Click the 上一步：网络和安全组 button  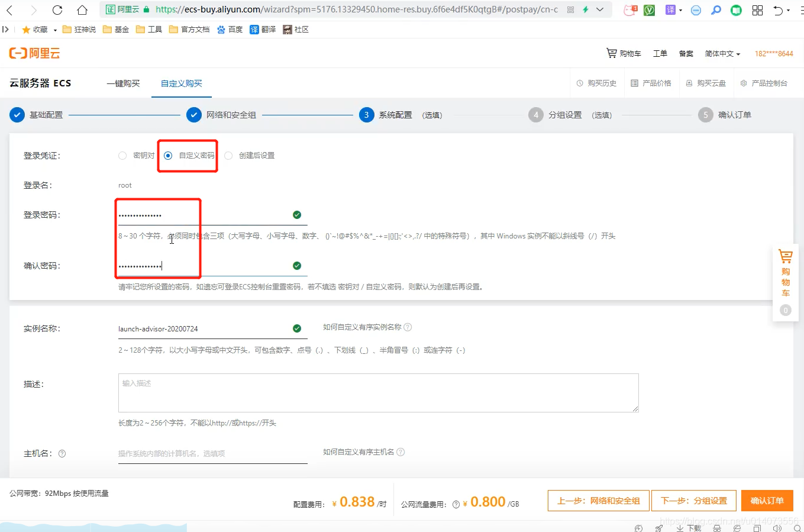[599, 501]
